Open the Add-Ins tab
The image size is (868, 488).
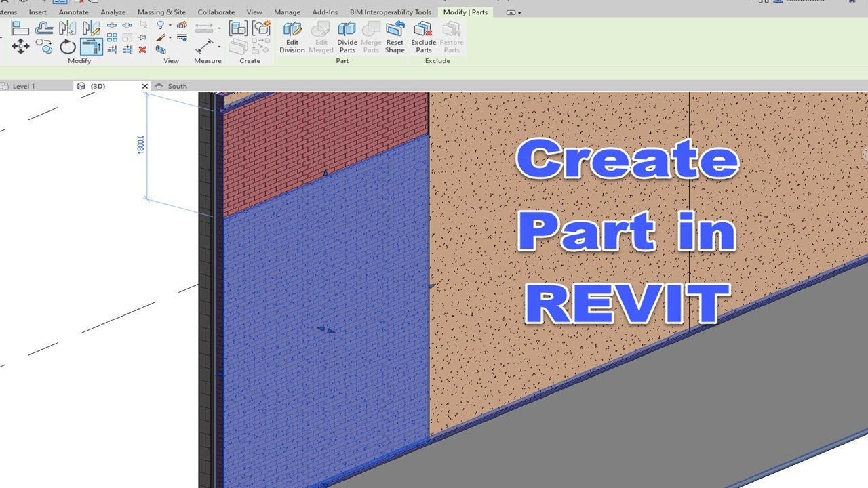point(325,12)
